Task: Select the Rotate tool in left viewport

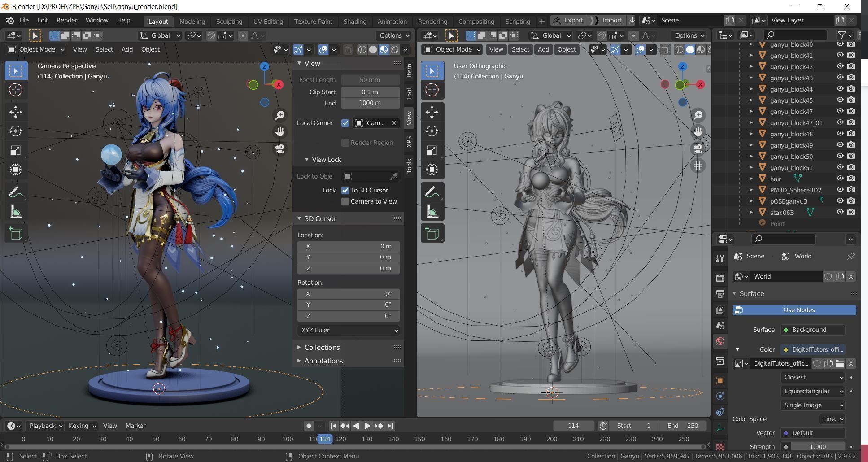Action: click(x=16, y=131)
